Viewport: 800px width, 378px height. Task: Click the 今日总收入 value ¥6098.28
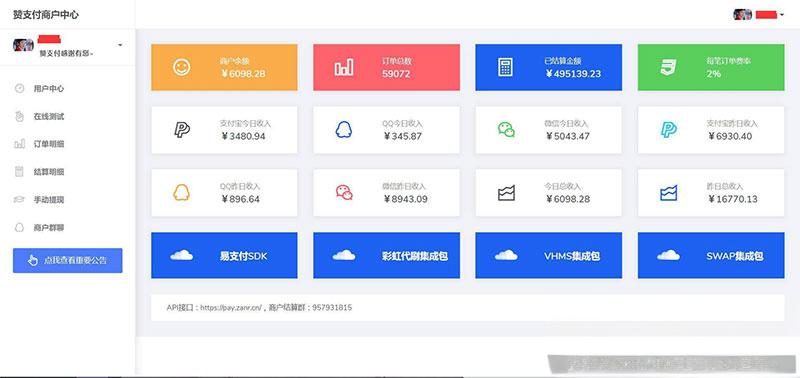pyautogui.click(x=567, y=199)
